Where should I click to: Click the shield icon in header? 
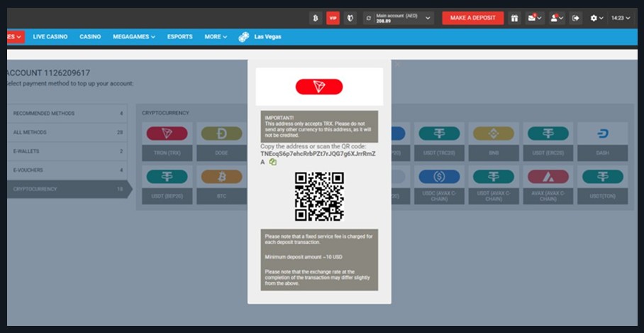click(350, 18)
